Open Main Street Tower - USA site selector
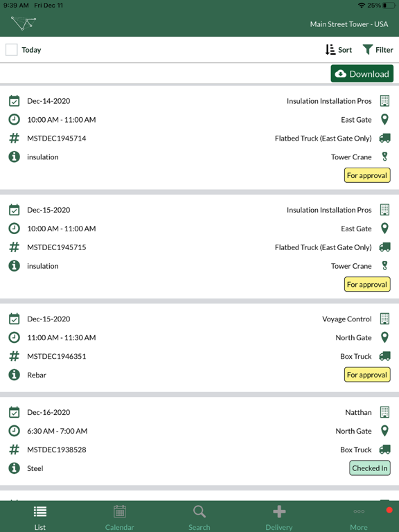Viewport: 399px width, 532px height. [x=349, y=24]
